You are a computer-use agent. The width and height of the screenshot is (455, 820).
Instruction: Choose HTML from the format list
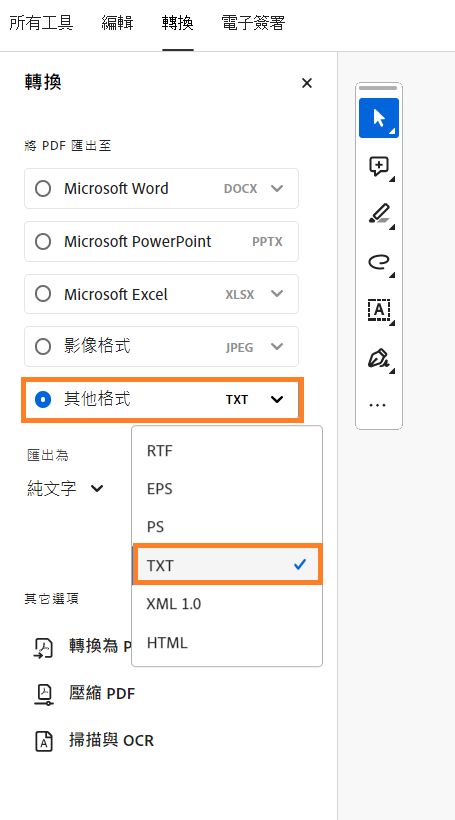227,643
